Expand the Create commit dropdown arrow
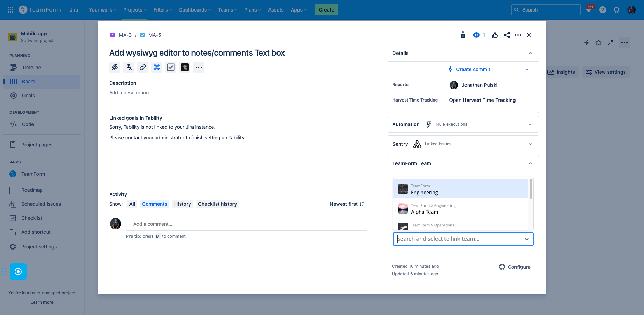Screen dimensions: 644x315 (527, 69)
